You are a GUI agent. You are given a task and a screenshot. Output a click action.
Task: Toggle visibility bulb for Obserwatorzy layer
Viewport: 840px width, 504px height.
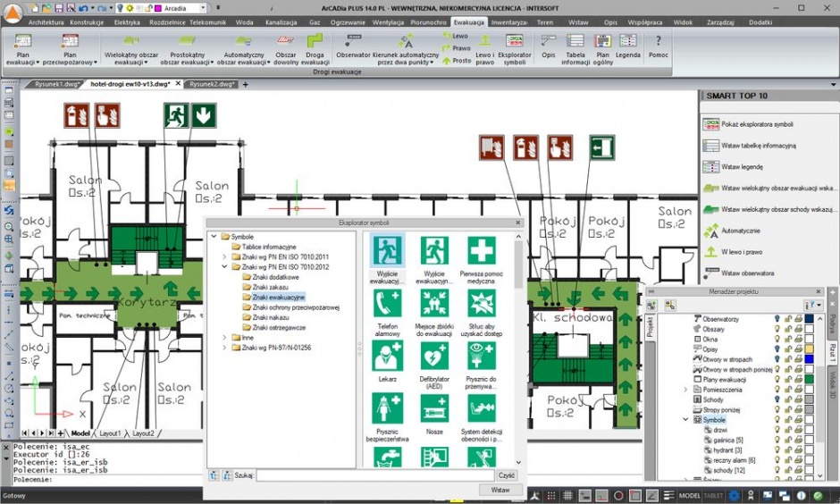point(777,319)
